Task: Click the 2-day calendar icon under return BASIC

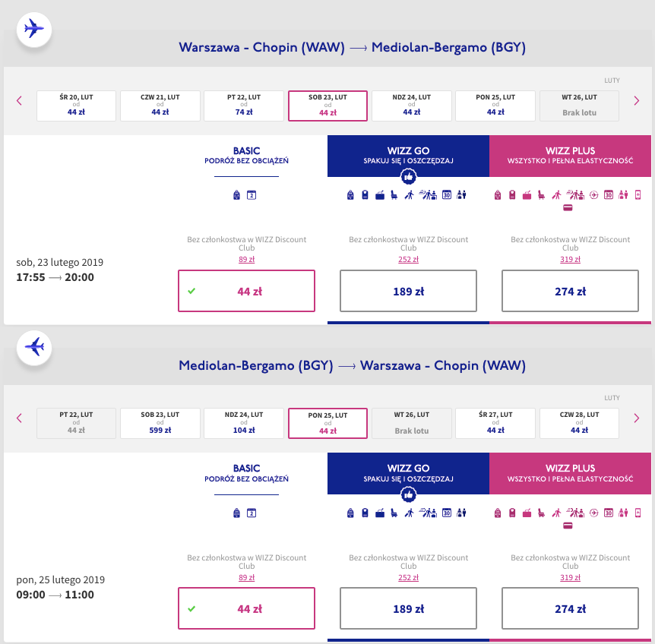Action: point(252,513)
